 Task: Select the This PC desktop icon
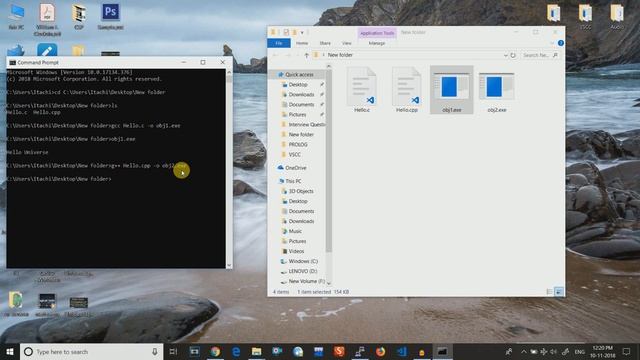click(x=16, y=16)
